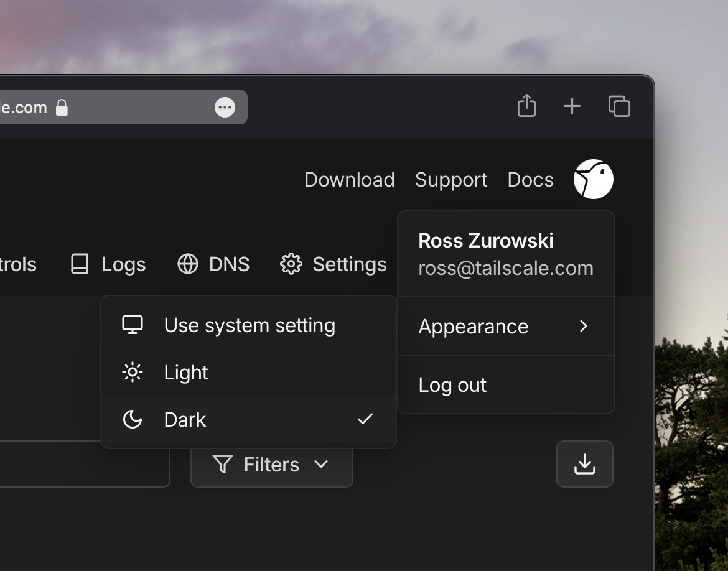Click the funnel filter icon
Image resolution: width=728 pixels, height=571 pixels.
[223, 464]
